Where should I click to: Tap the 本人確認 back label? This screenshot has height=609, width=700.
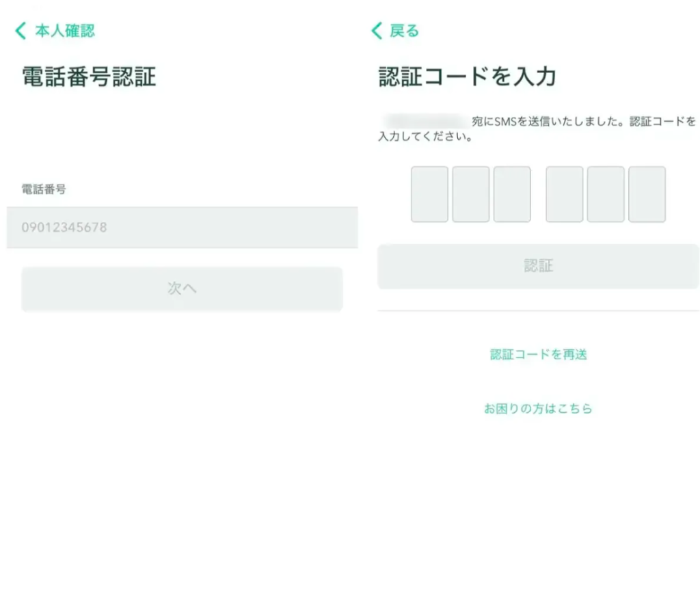pyautogui.click(x=64, y=31)
